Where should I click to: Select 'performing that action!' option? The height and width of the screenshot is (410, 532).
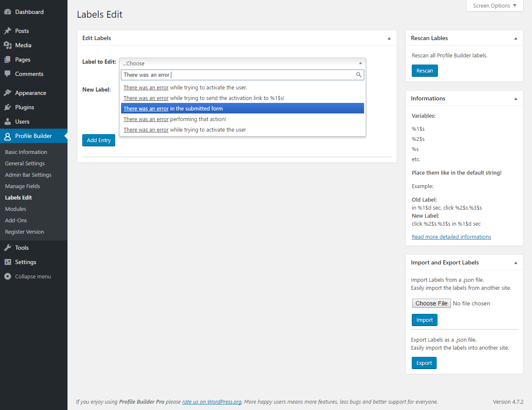click(x=243, y=119)
